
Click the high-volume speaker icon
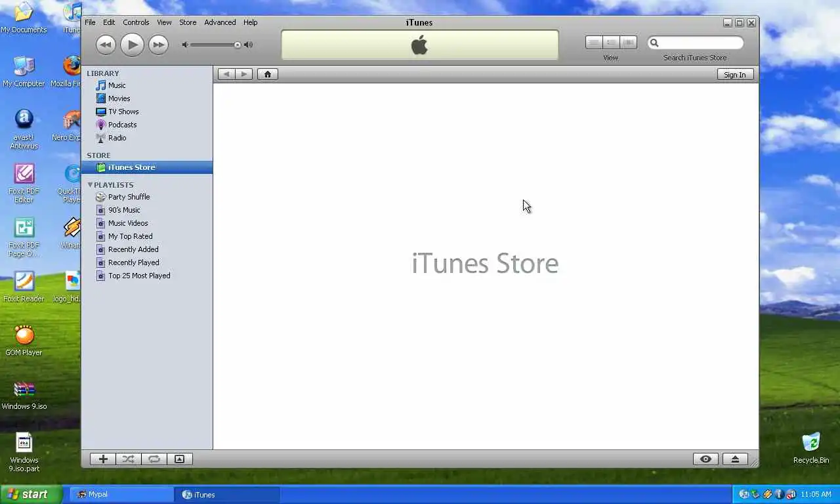coord(248,45)
